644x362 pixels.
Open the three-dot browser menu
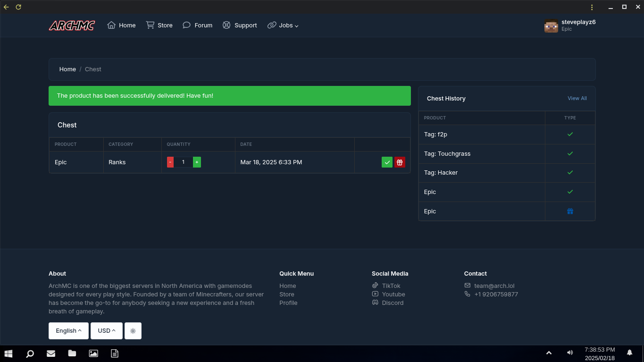point(592,7)
